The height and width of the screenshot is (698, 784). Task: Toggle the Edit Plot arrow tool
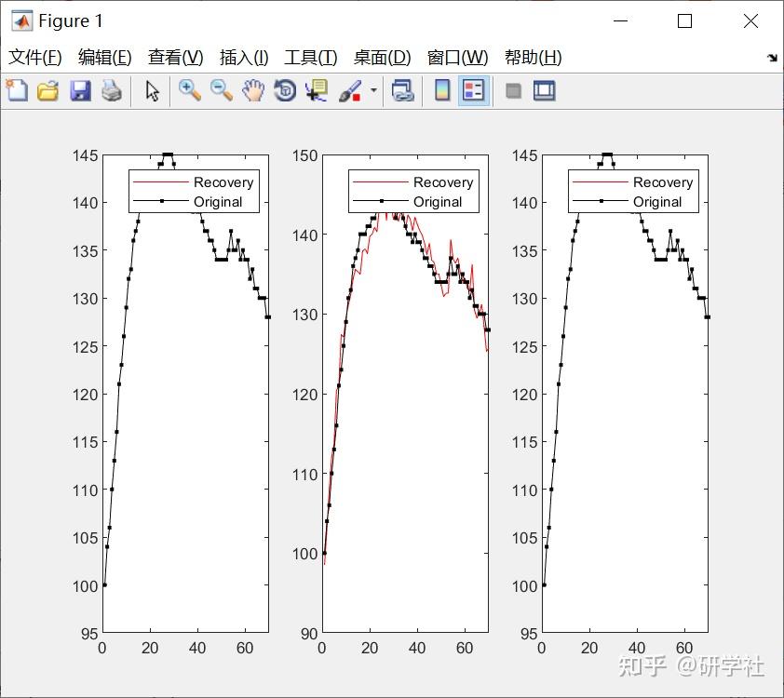(x=152, y=91)
